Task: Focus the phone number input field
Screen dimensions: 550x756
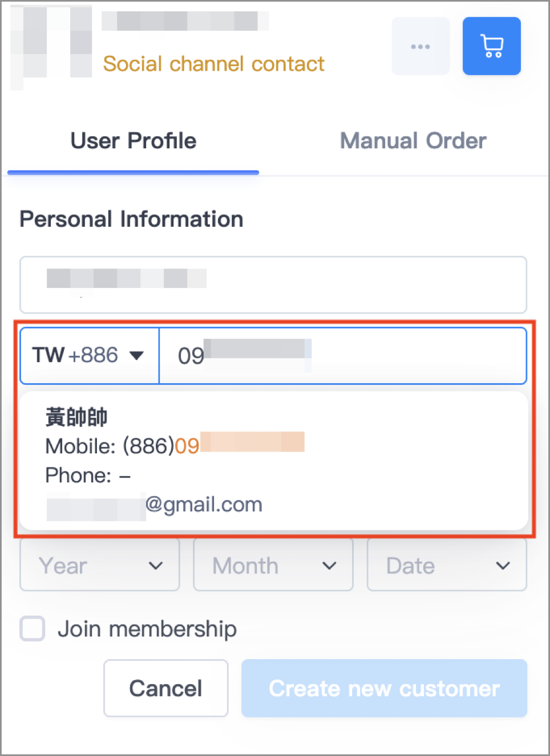Action: pyautogui.click(x=343, y=355)
